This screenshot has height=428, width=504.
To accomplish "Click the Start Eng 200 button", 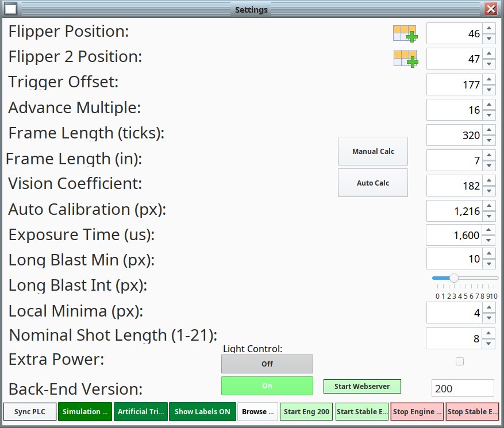I will (x=307, y=411).
